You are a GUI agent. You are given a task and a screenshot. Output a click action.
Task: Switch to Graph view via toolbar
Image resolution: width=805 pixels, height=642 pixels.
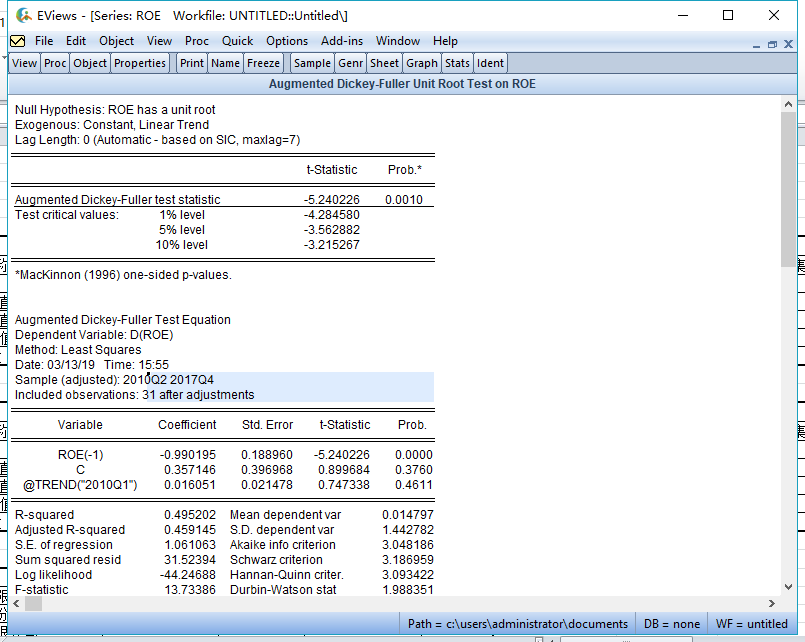(422, 63)
